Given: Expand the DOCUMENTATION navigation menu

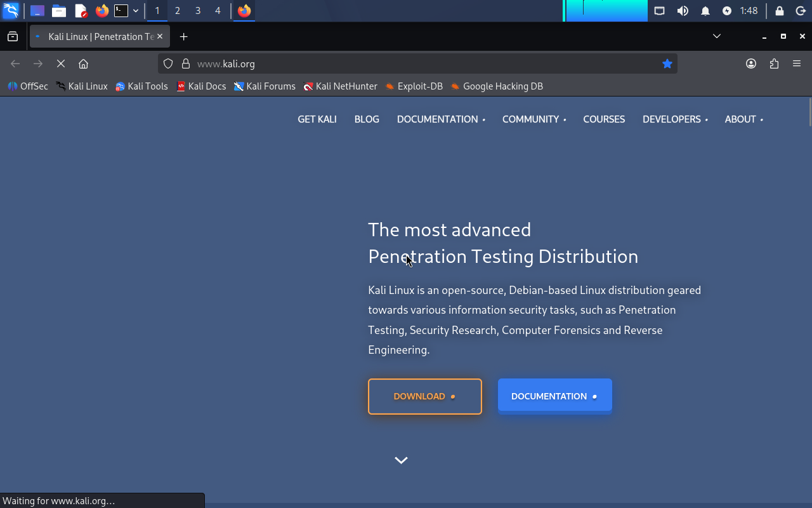Looking at the screenshot, I should pyautogui.click(x=440, y=119).
